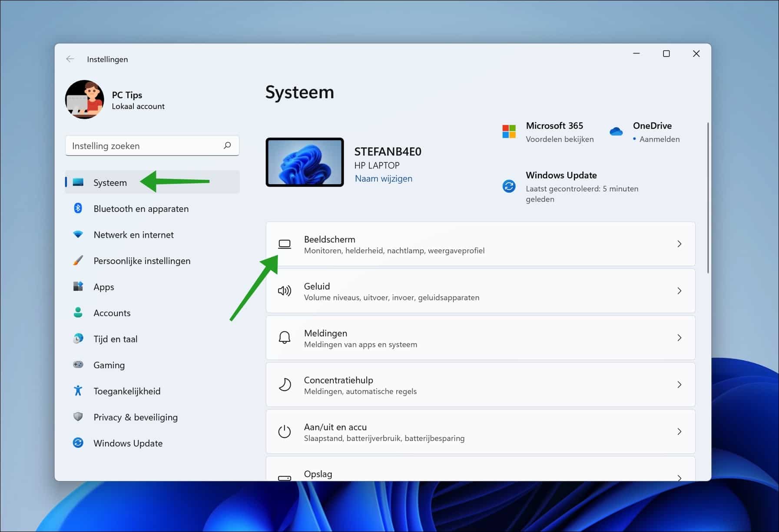779x532 pixels.
Task: Open the Concentratiehulp settings
Action: pyautogui.click(x=679, y=384)
